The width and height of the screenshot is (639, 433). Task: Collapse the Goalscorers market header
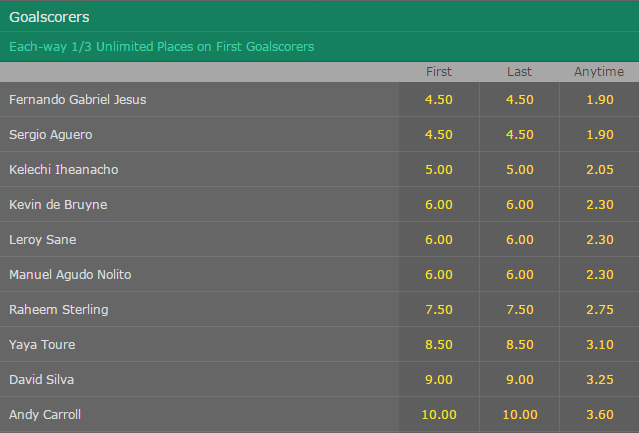320,17
